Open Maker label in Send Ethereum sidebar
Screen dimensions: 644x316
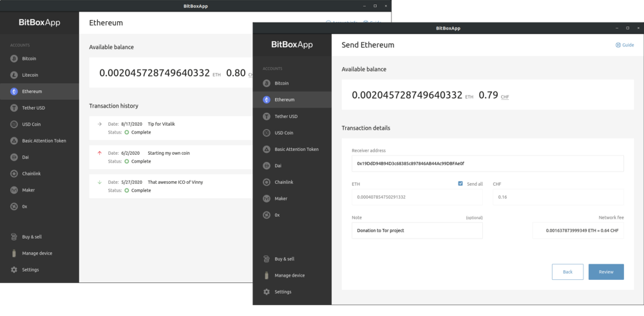click(x=281, y=199)
